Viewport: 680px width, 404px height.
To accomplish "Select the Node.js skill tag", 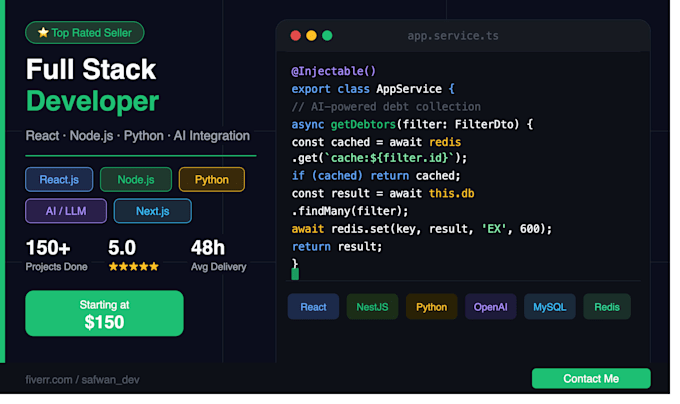I will click(136, 179).
